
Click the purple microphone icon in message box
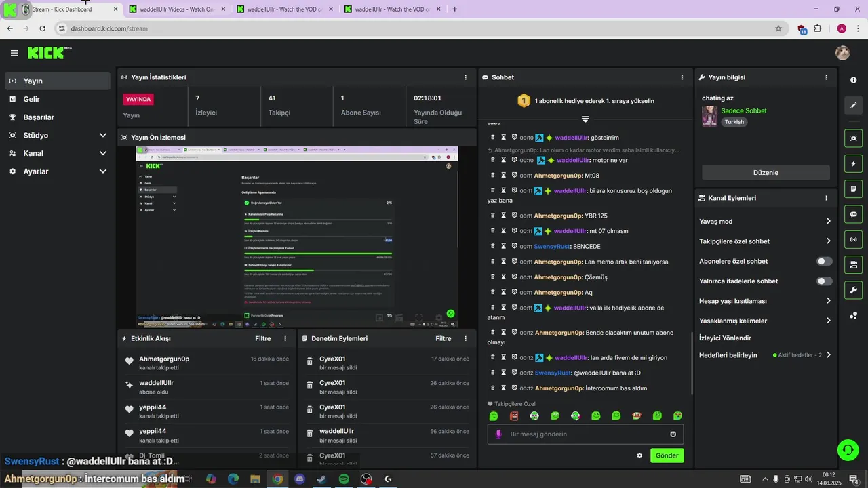pos(498,434)
